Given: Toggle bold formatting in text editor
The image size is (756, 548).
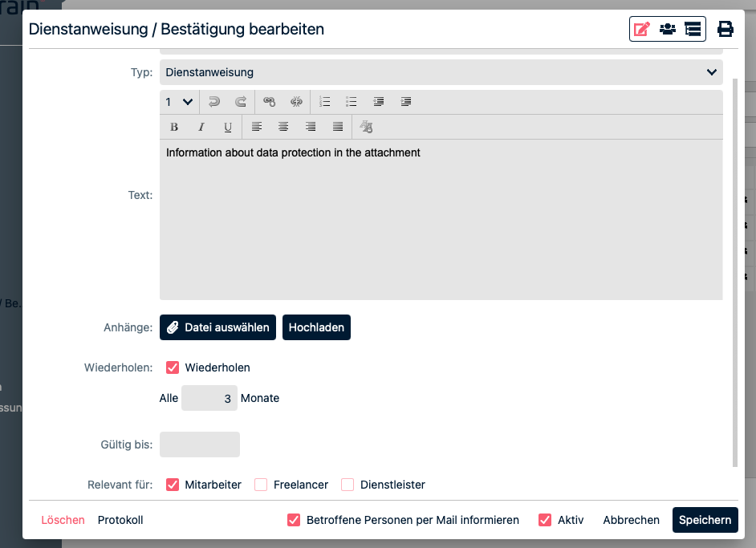Looking at the screenshot, I should point(174,127).
